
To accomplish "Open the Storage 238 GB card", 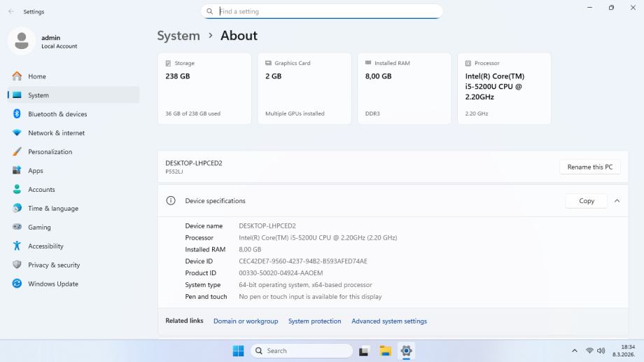I will (204, 88).
